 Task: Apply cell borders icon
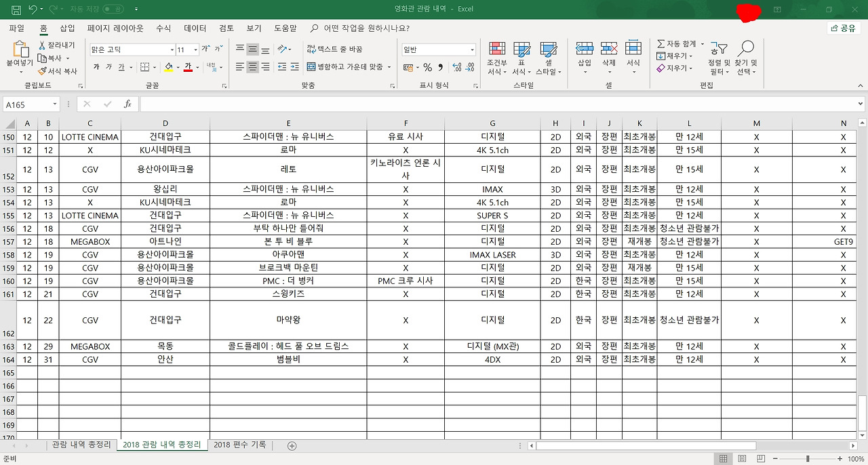click(144, 67)
